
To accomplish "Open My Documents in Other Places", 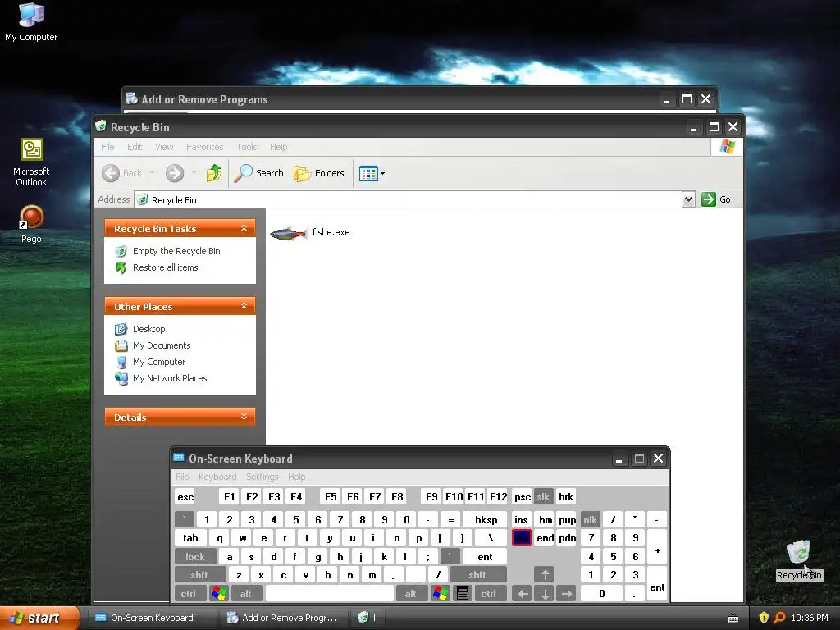I will click(x=162, y=345).
